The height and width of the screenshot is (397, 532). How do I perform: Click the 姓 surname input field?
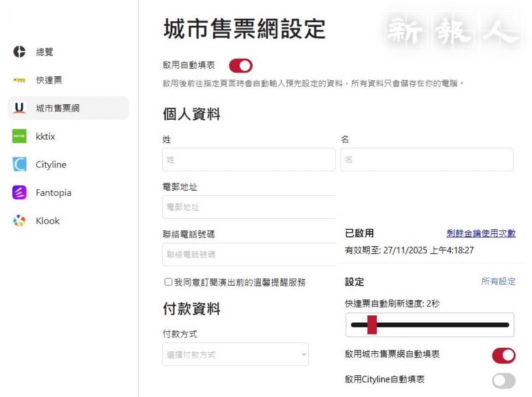[249, 160]
